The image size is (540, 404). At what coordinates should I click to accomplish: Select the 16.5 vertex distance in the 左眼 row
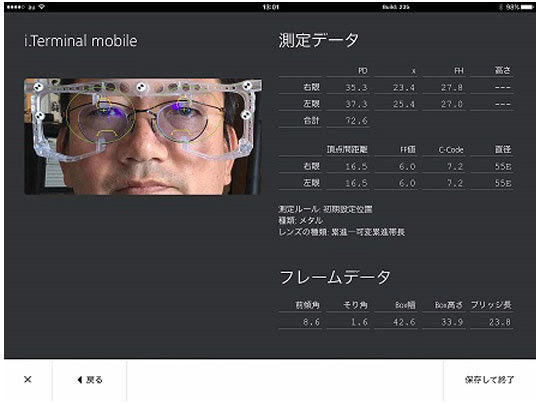coord(356,183)
